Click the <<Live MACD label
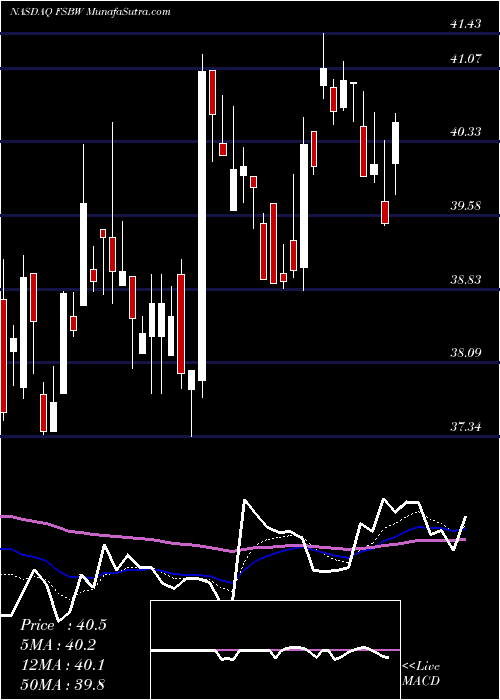 [421, 674]
